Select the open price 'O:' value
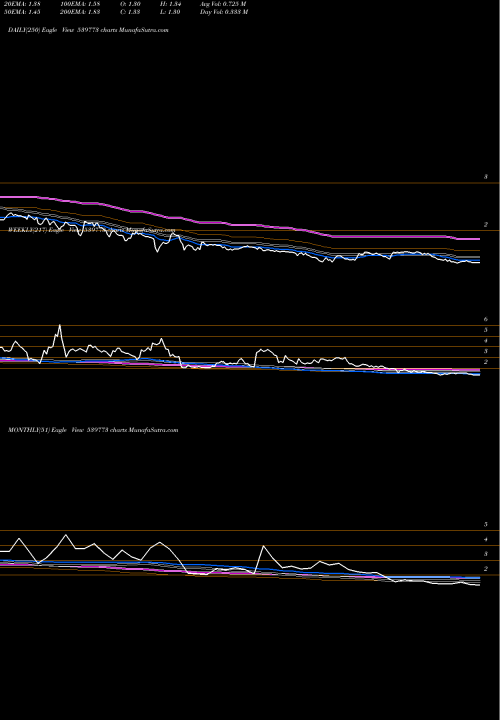This screenshot has width=500, height=720. point(130,4)
